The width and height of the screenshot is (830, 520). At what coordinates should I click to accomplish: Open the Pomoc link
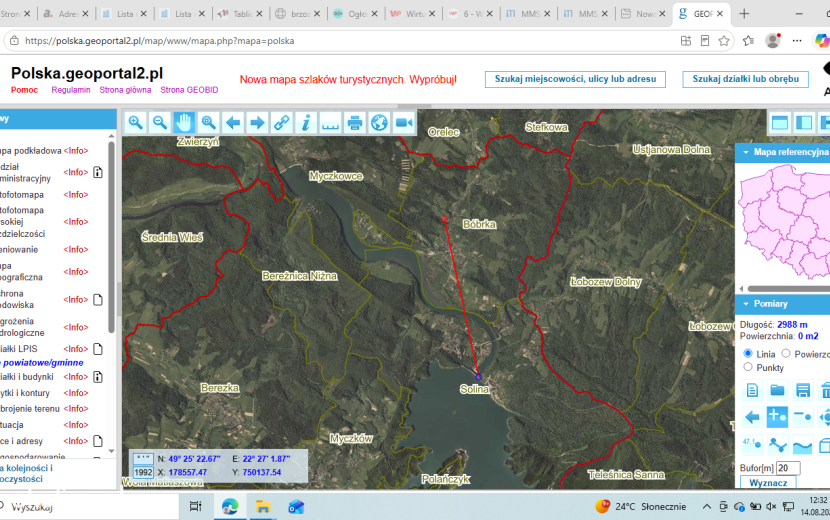(x=24, y=90)
